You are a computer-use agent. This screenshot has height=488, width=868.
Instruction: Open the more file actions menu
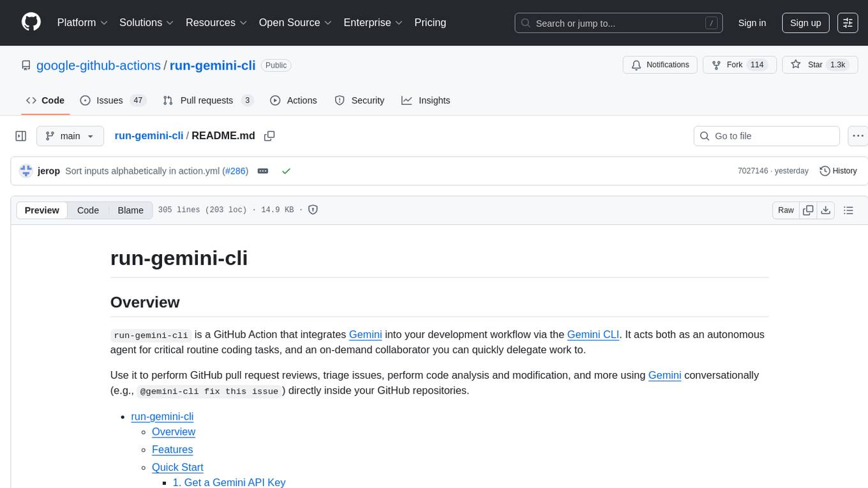point(858,136)
